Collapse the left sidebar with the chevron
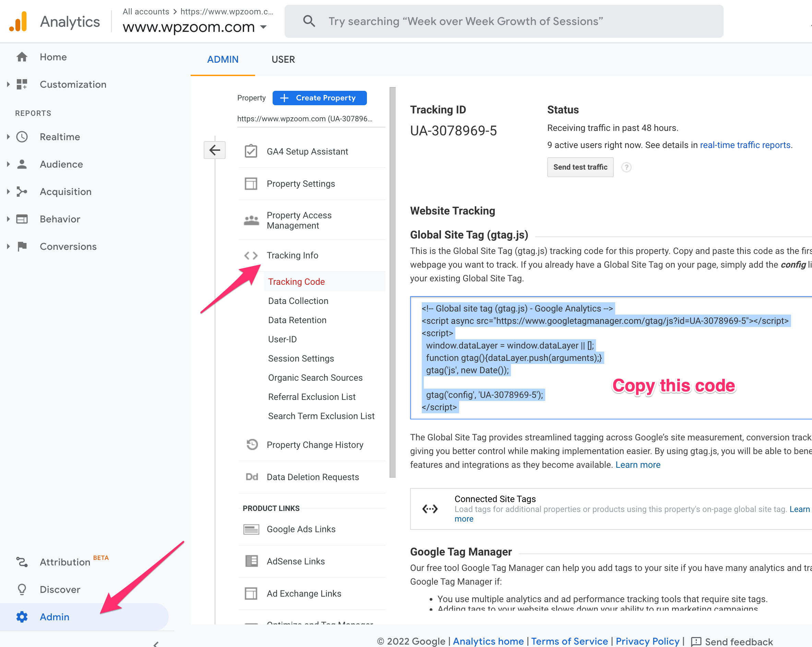This screenshot has height=647, width=812. pos(156,644)
